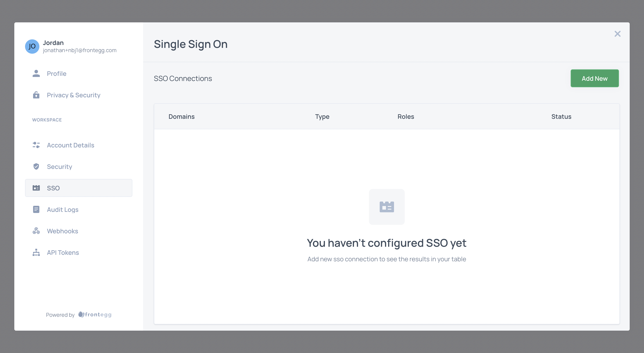The image size is (644, 353).
Task: Click the Audit Logs document icon
Action: pyautogui.click(x=36, y=209)
